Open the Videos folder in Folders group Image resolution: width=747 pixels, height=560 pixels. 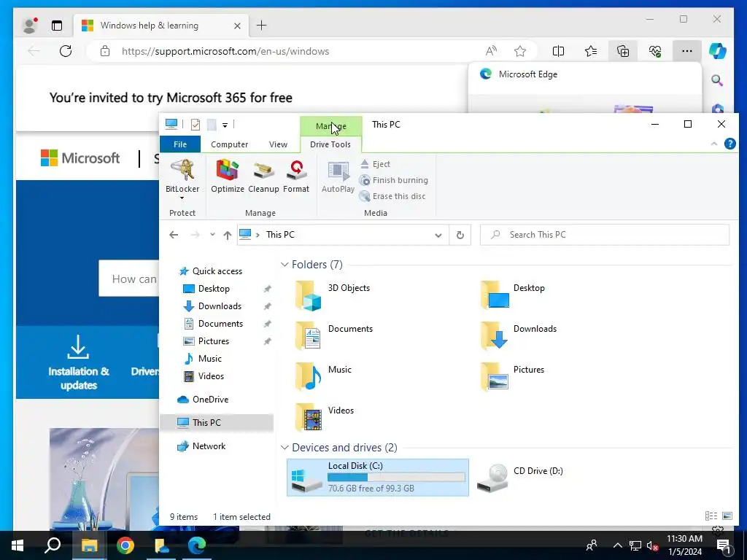coord(325,417)
